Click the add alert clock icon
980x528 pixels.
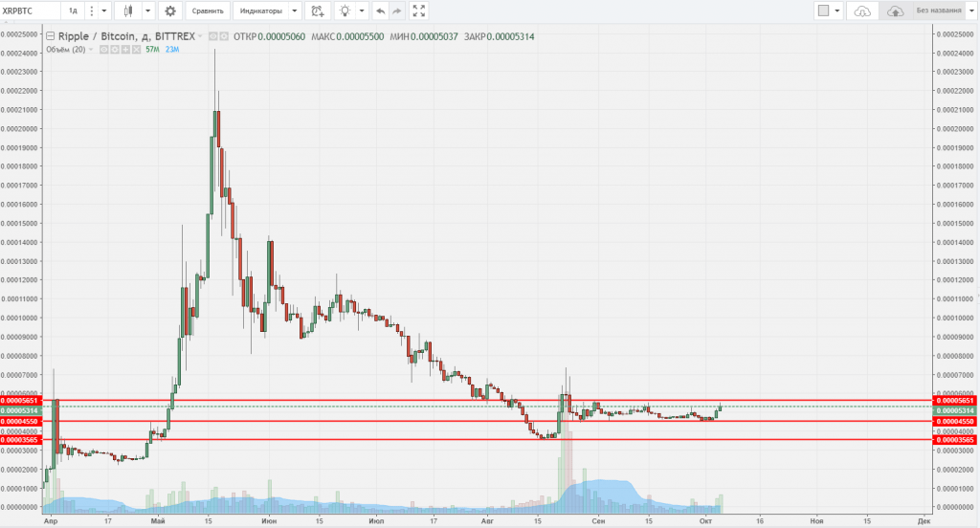coord(317,11)
